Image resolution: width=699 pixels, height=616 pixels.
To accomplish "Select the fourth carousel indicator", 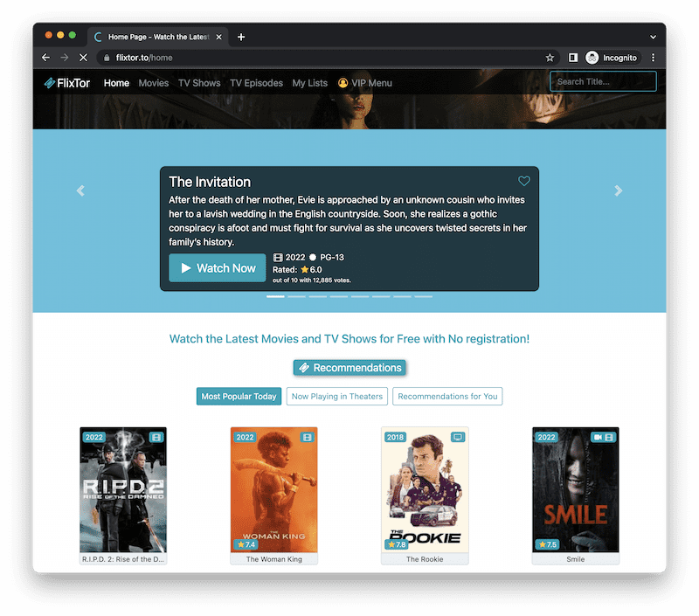I will coord(339,296).
